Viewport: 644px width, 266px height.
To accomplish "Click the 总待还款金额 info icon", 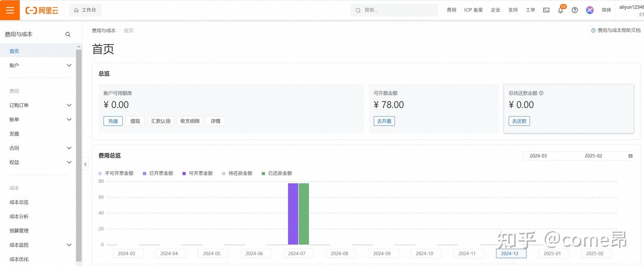I will pos(541,93).
